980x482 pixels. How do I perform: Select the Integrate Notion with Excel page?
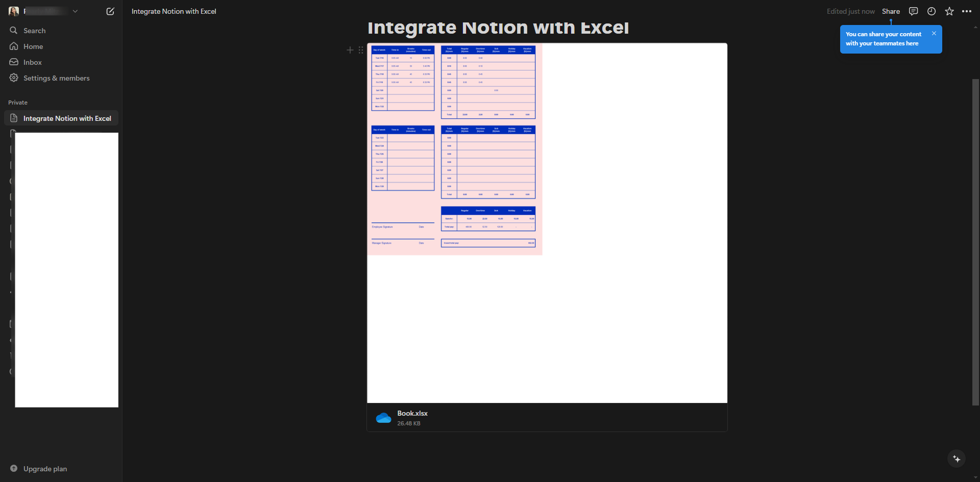click(x=61, y=118)
